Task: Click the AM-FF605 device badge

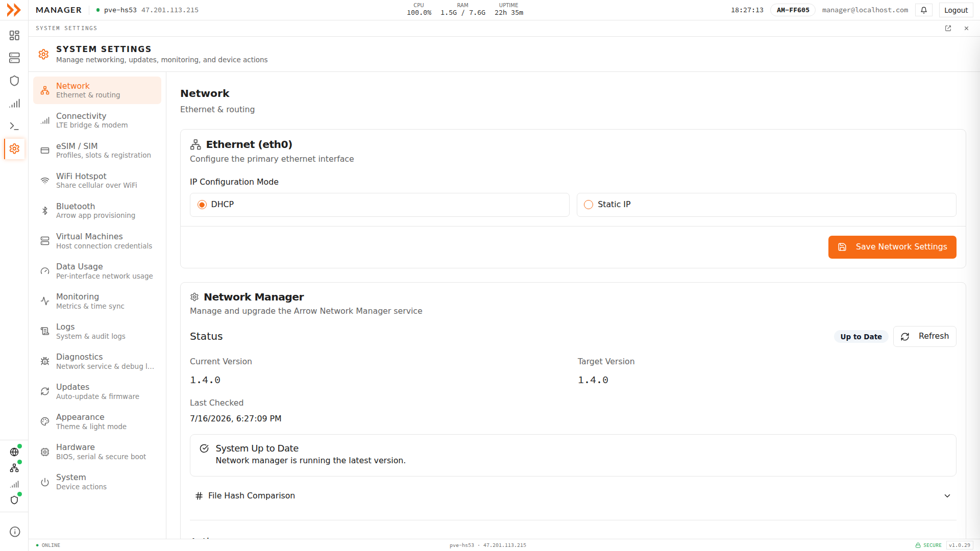Action: (x=793, y=10)
